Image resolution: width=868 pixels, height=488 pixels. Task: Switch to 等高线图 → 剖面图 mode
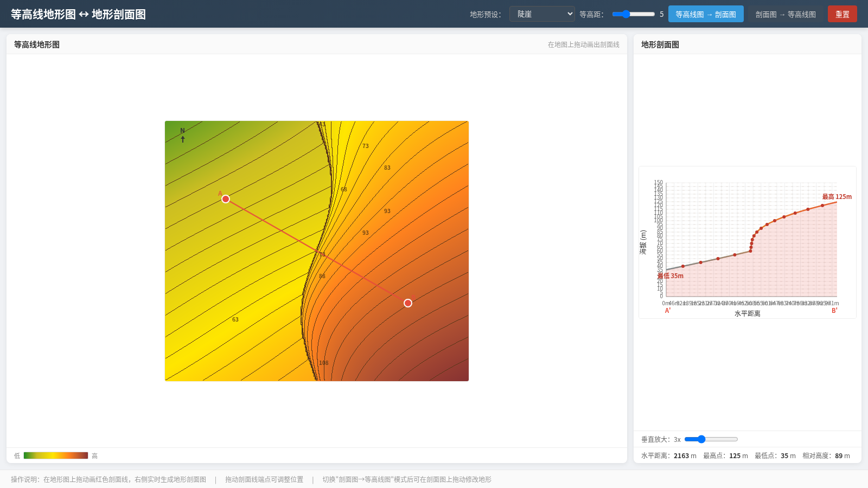pos(706,14)
